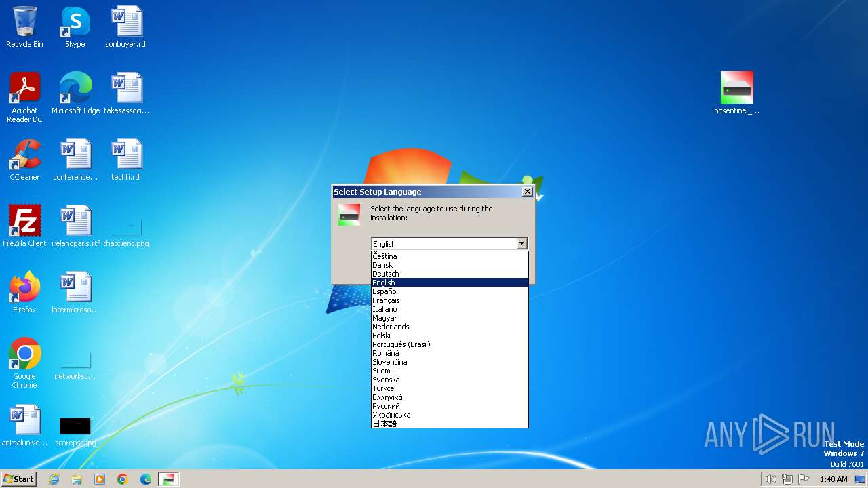The width and height of the screenshot is (868, 488).
Task: Select the Skype desktop shortcut
Action: pos(75,27)
